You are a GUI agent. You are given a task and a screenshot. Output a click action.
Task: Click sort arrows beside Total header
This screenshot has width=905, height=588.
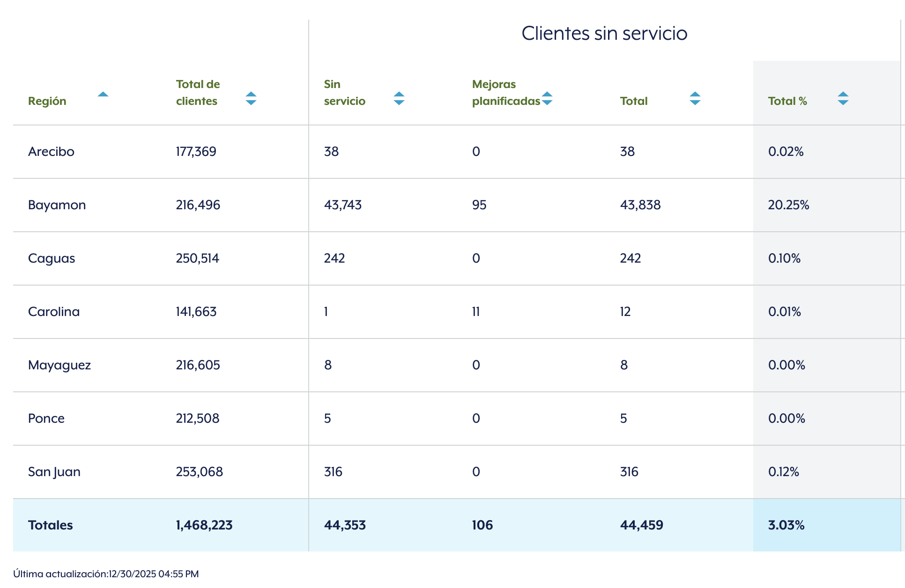coord(695,98)
